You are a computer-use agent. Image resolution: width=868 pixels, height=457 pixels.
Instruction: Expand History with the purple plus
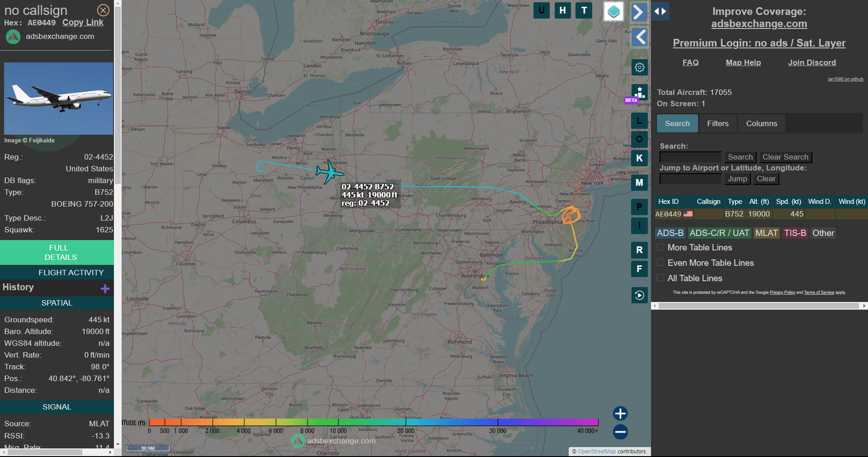(x=105, y=288)
